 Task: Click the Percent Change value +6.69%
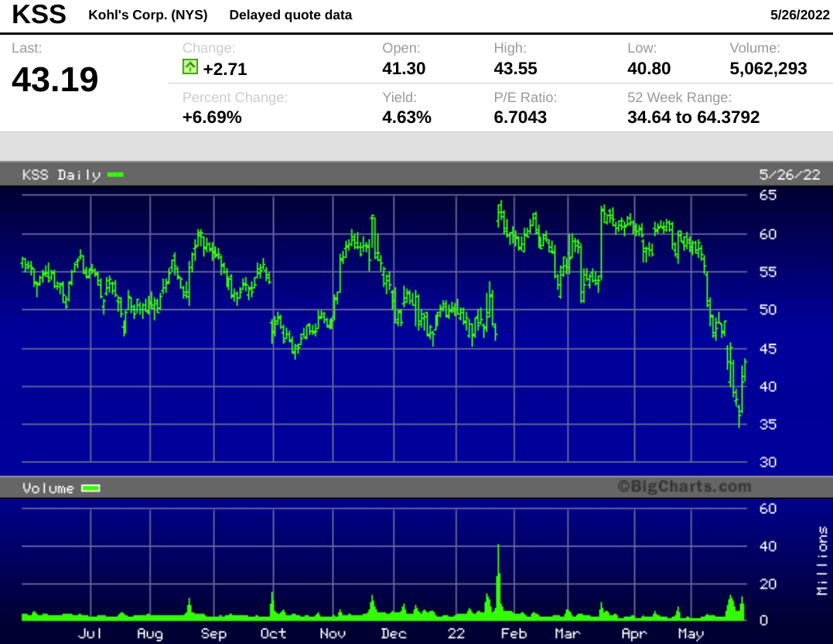[212, 117]
